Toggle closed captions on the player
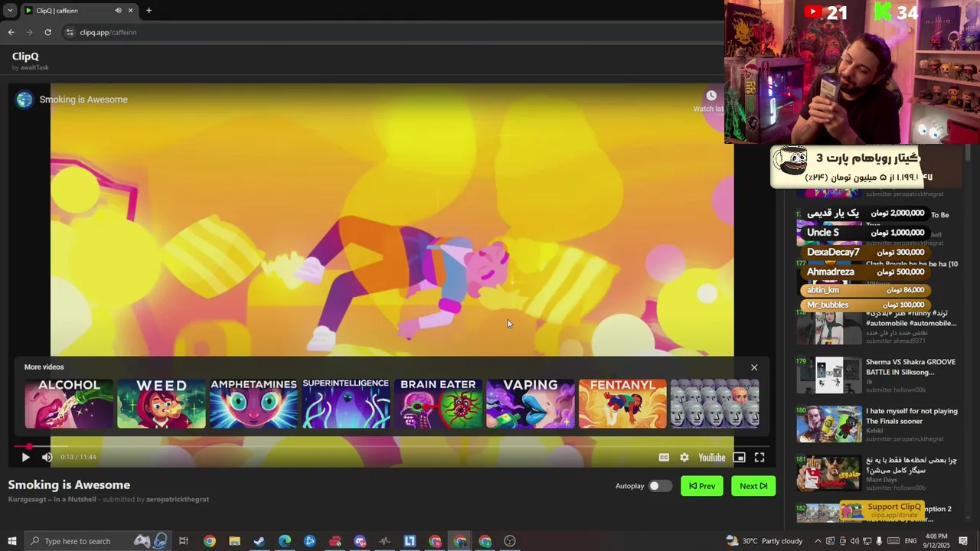Screen dimensions: 980x551 click(x=664, y=458)
